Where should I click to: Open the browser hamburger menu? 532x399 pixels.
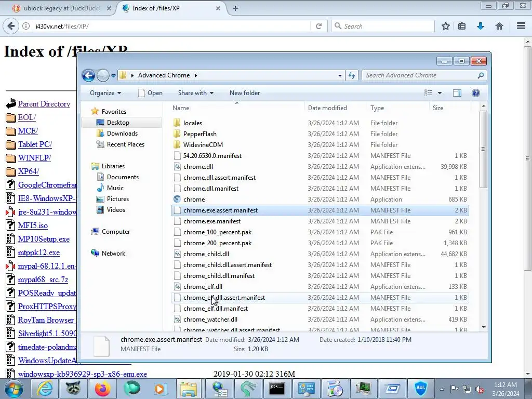[x=521, y=26]
